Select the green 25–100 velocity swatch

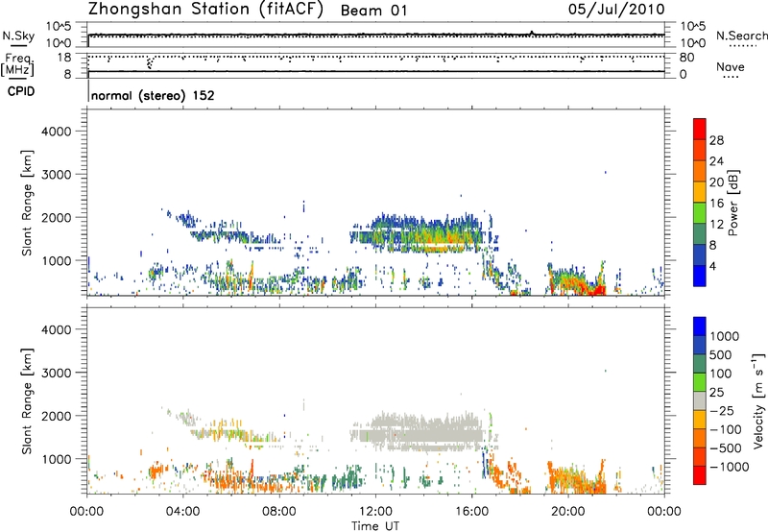click(700, 382)
